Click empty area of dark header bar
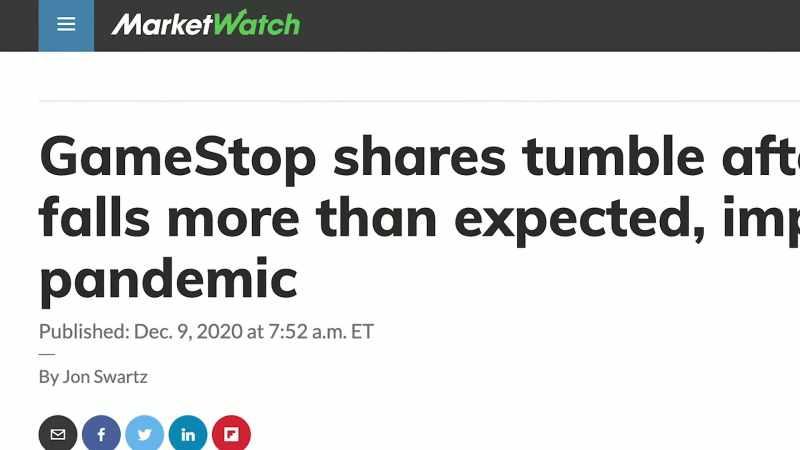Image resolution: width=800 pixels, height=450 pixels. (x=551, y=26)
